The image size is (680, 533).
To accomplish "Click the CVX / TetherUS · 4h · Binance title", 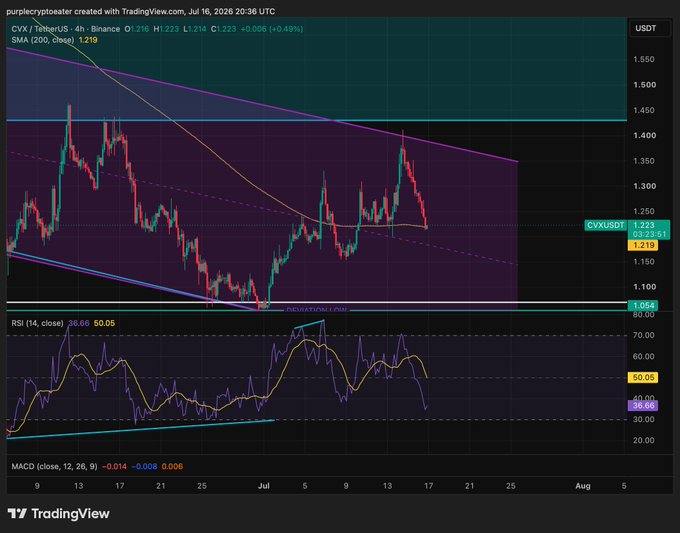I will click(65, 29).
